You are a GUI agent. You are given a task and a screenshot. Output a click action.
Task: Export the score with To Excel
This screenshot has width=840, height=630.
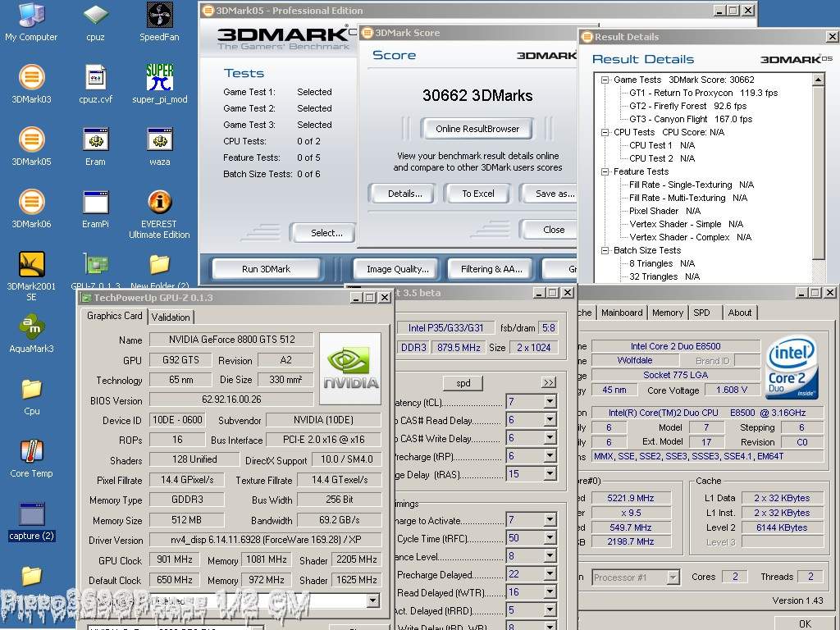478,194
